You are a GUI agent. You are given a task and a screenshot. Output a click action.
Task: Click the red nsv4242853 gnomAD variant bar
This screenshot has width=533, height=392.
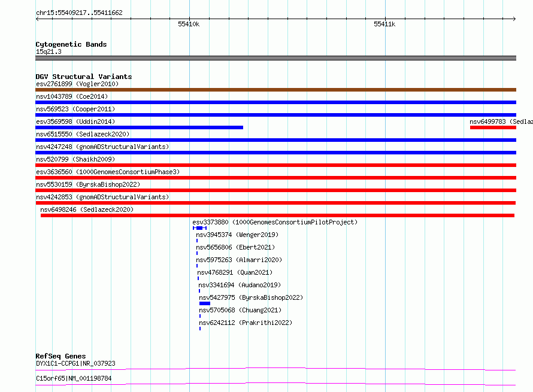coord(275,203)
